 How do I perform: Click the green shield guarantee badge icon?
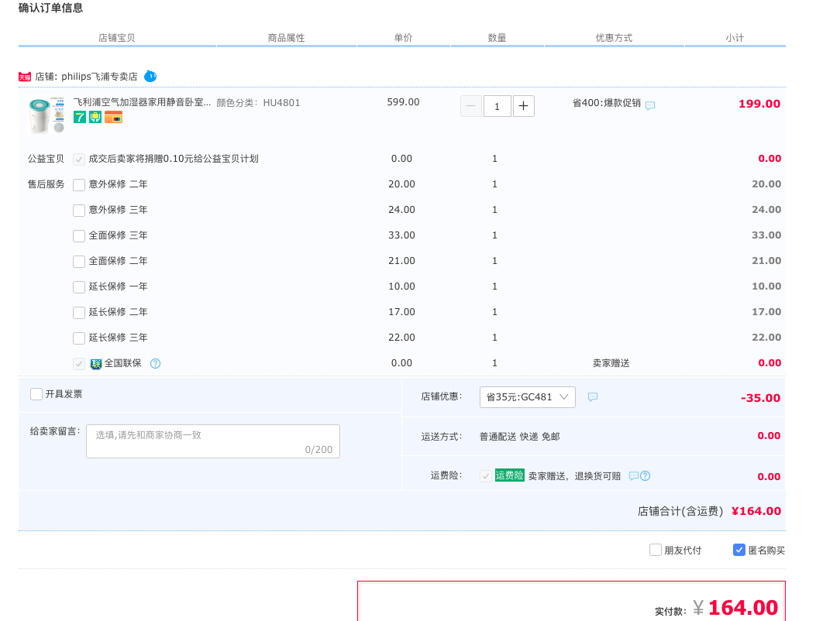pos(95,117)
